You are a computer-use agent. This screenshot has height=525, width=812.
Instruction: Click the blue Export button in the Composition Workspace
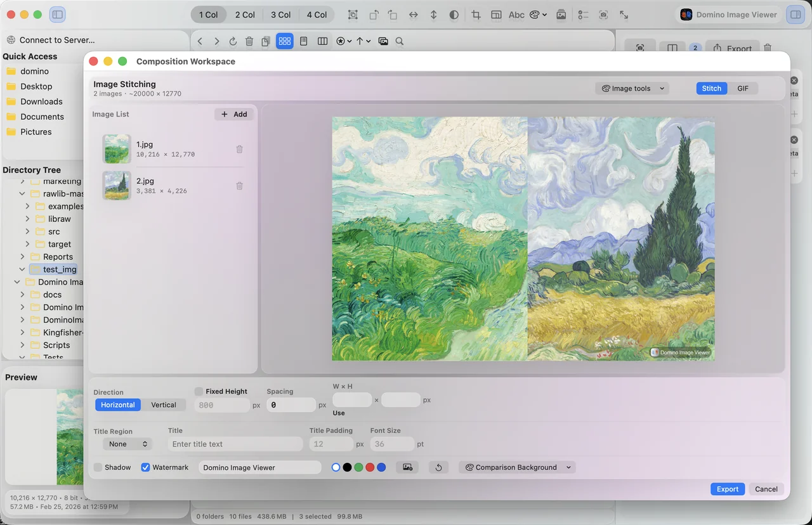pos(728,489)
